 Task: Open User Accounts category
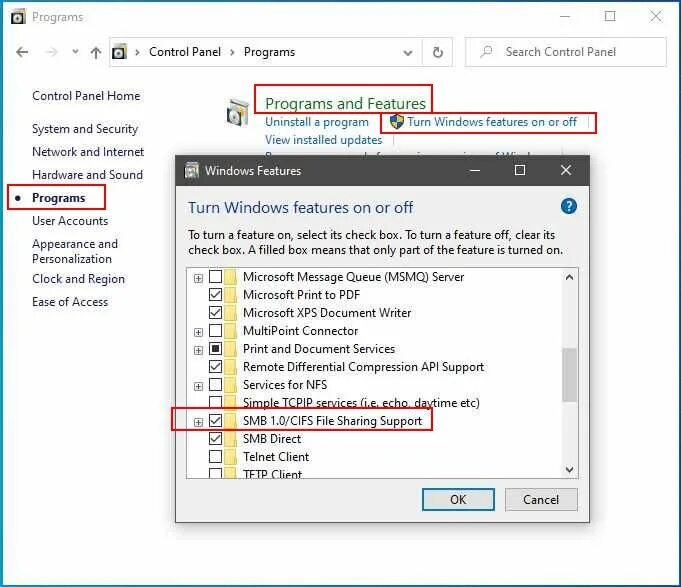[x=70, y=221]
